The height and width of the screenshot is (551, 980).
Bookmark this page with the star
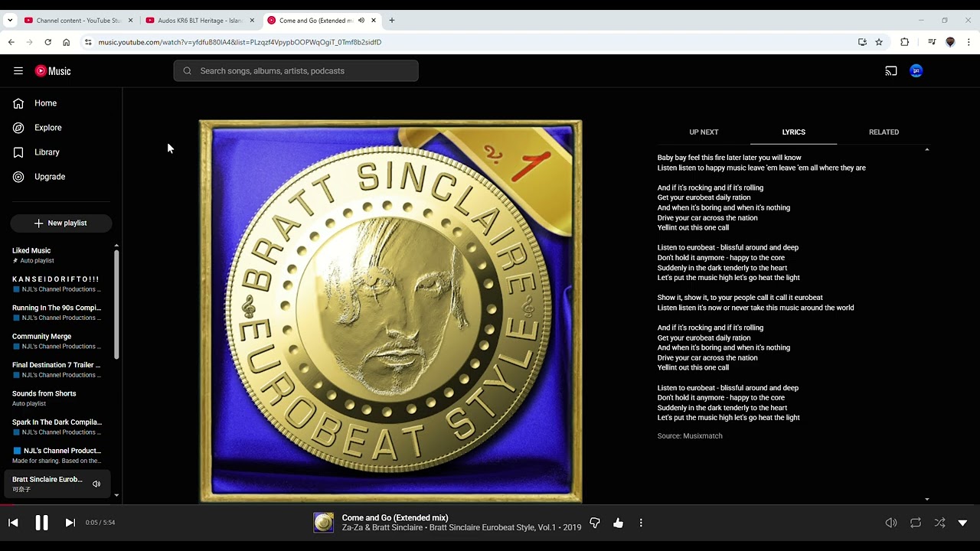pyautogui.click(x=879, y=42)
